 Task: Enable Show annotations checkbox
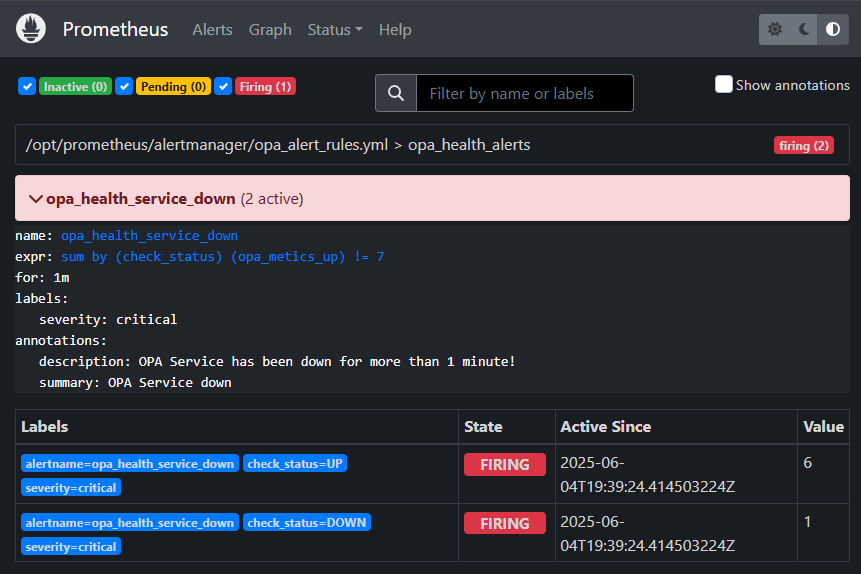724,85
